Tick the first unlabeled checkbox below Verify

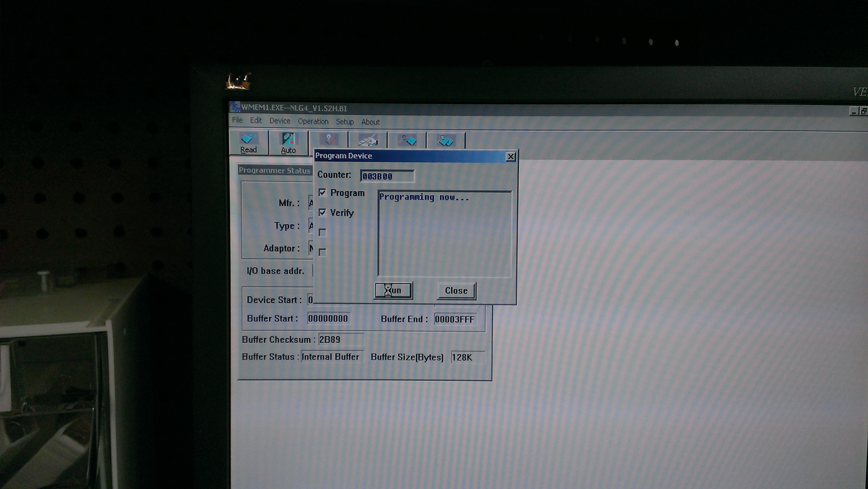(322, 232)
